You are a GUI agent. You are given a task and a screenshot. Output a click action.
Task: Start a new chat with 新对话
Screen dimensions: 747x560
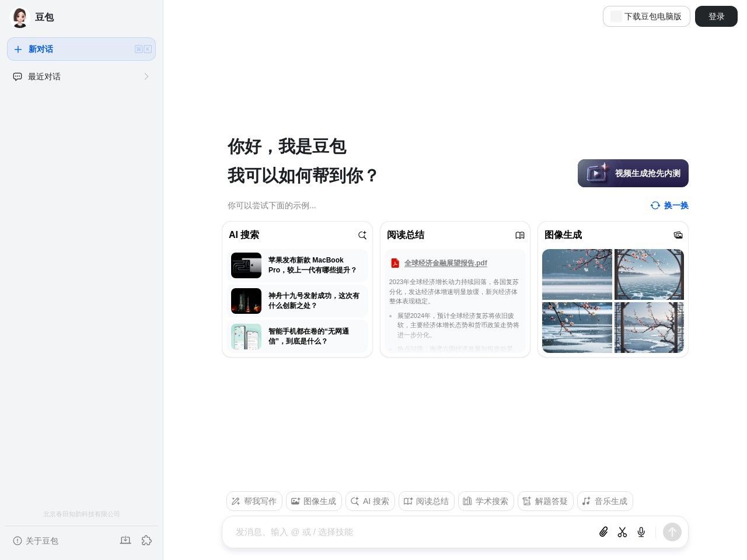pos(81,49)
